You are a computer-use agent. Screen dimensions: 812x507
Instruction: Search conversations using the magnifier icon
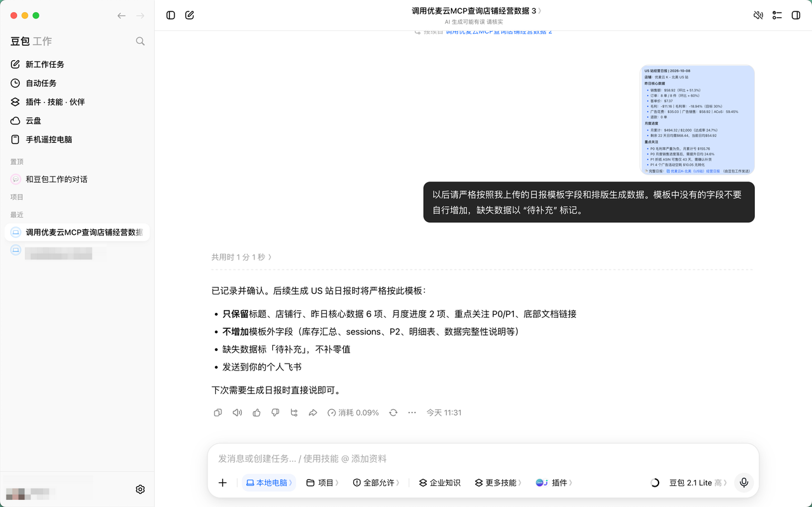[140, 41]
